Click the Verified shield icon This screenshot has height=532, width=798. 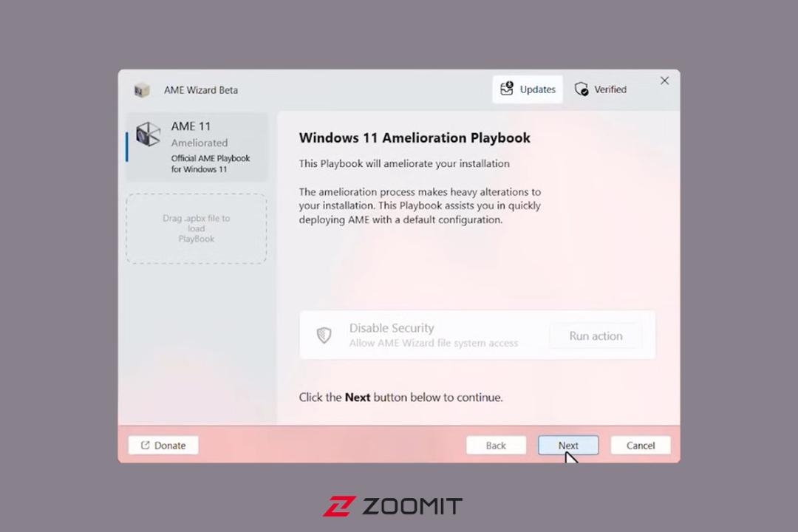tap(582, 89)
